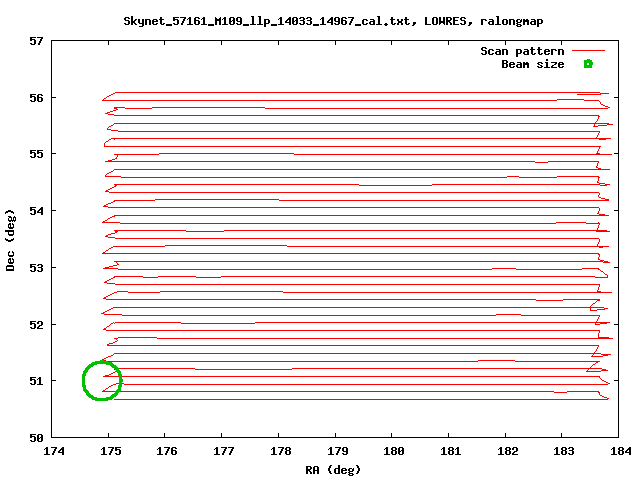Click the RA axis tick label 177
Image resolution: width=640 pixels, height=480 pixels.
pos(224,451)
